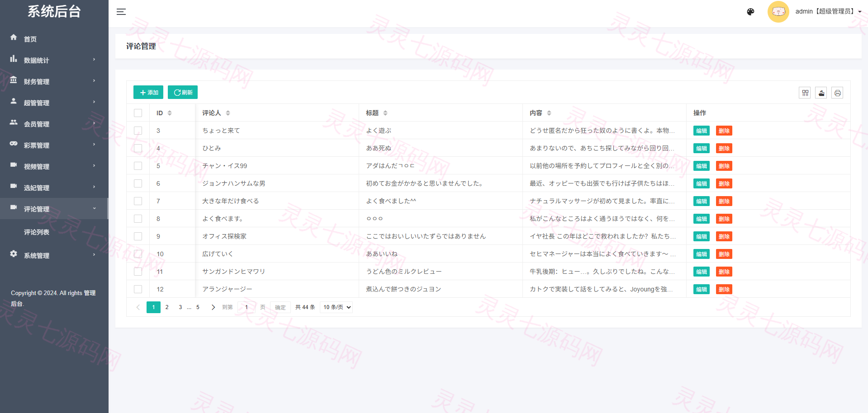
Task: Click the admin avatar image
Action: [x=778, y=12]
